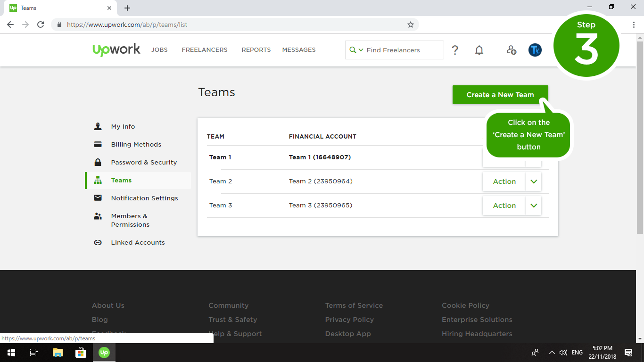Open the REPORTS menu

click(x=256, y=50)
